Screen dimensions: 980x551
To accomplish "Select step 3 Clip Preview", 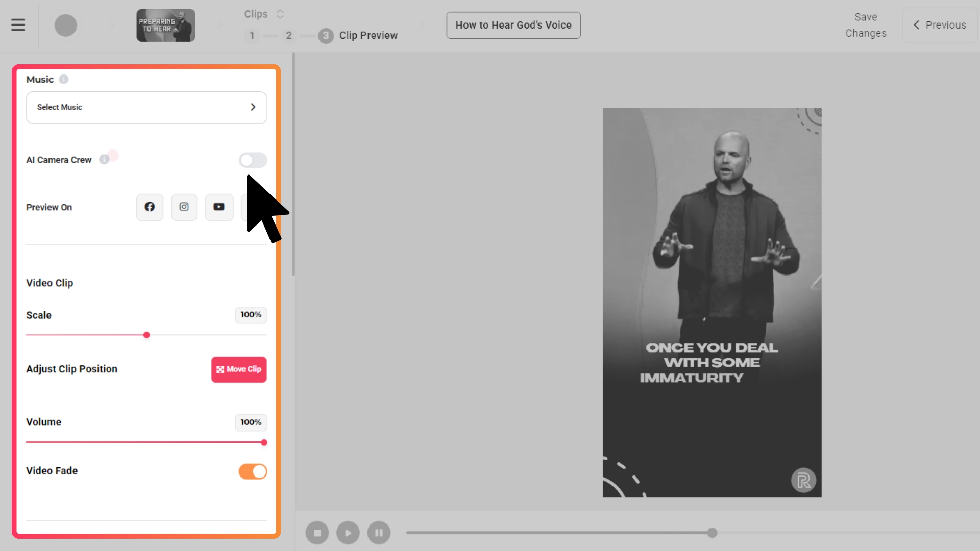I will coord(357,35).
